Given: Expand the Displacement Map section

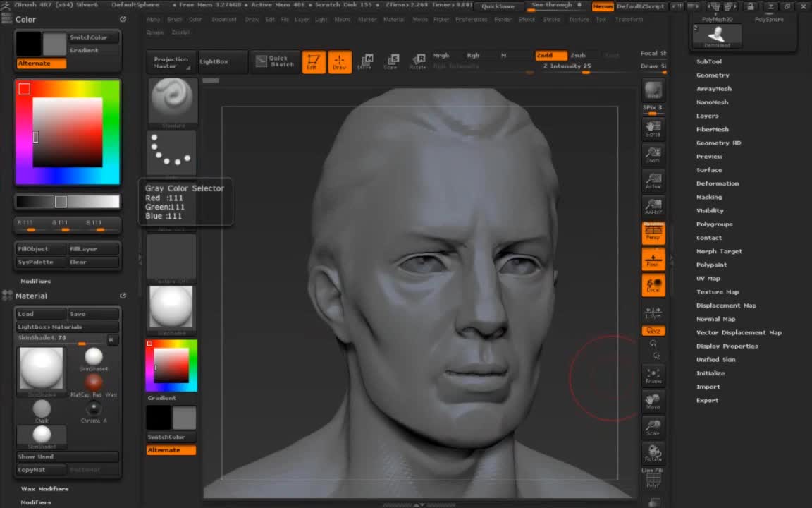Looking at the screenshot, I should point(726,306).
